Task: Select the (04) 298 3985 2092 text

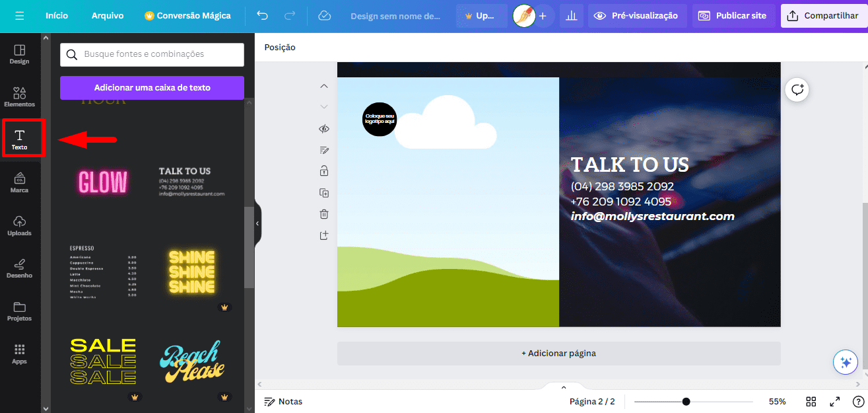Action: point(622,186)
